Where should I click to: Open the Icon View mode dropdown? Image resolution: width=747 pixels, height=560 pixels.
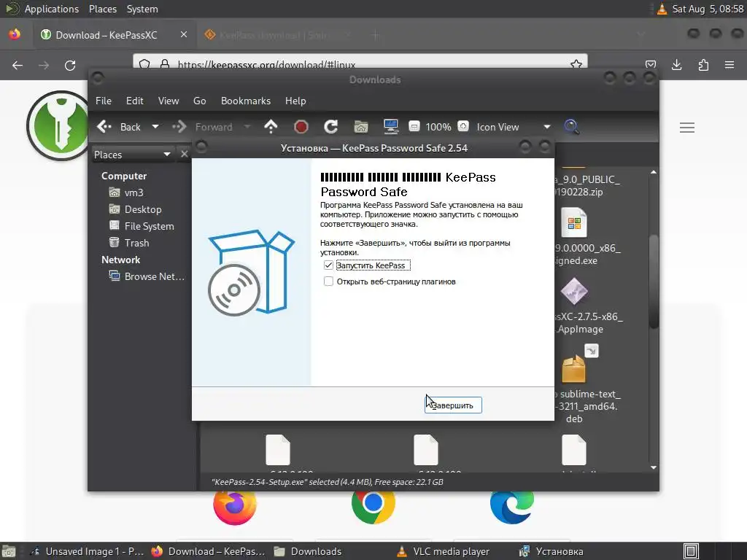(x=513, y=127)
